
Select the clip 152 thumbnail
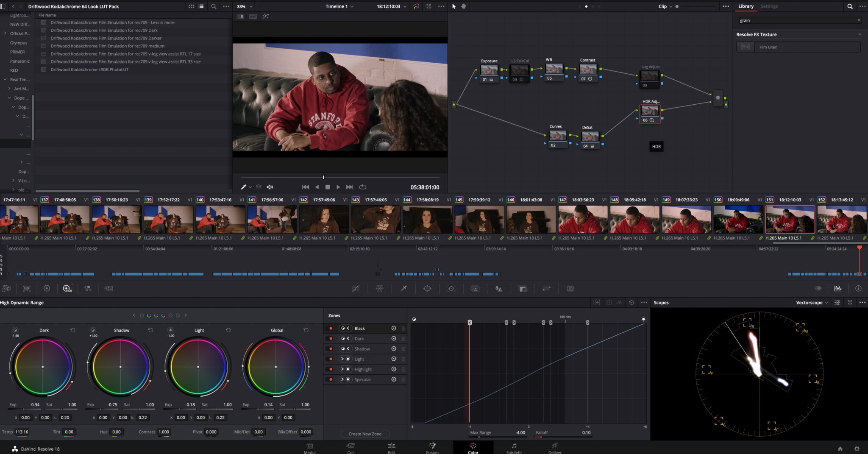point(842,219)
